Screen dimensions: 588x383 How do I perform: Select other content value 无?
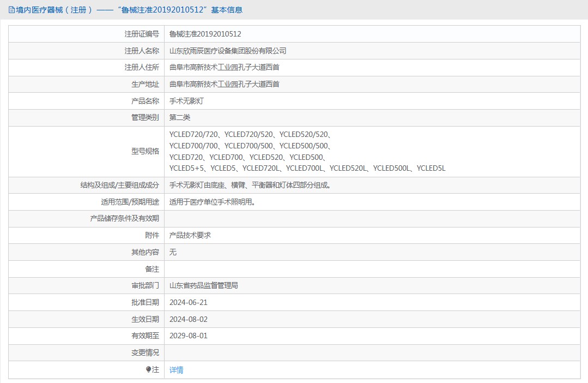[173, 252]
